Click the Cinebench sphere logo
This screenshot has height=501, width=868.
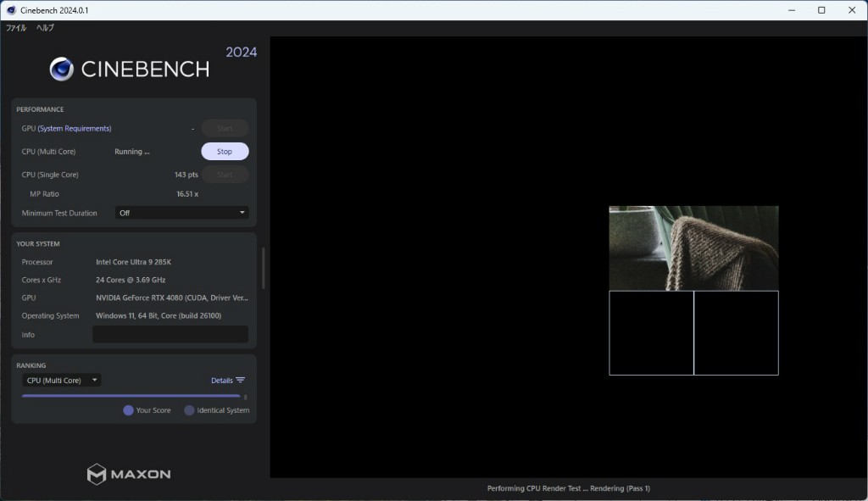(x=61, y=69)
